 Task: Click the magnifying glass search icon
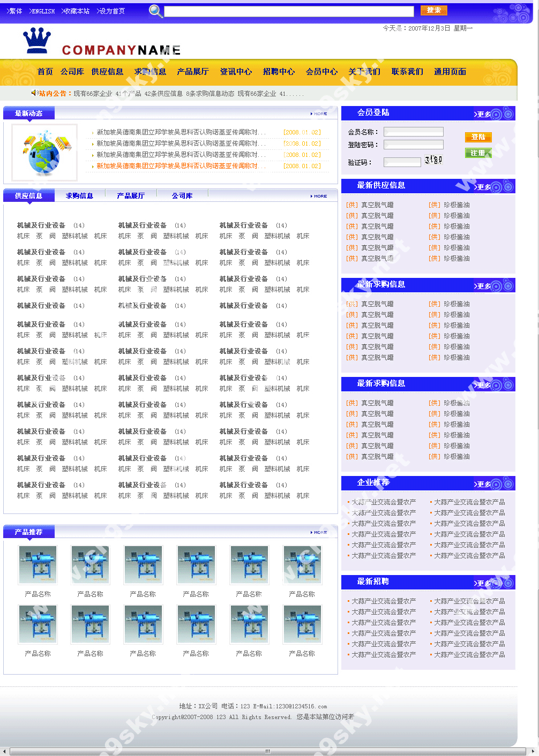coord(155,11)
